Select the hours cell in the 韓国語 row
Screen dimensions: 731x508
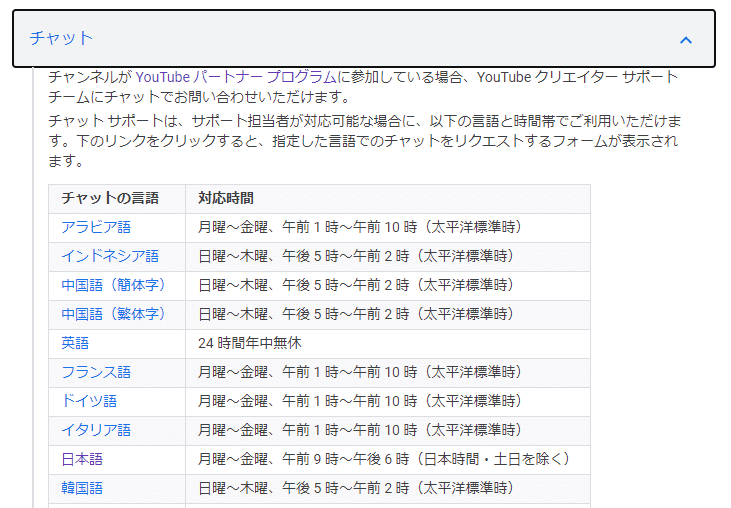point(388,488)
